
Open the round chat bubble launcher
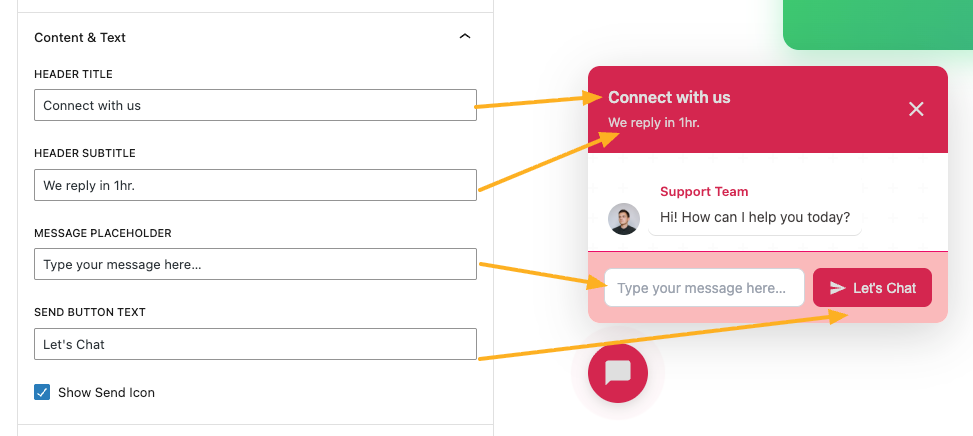click(618, 372)
